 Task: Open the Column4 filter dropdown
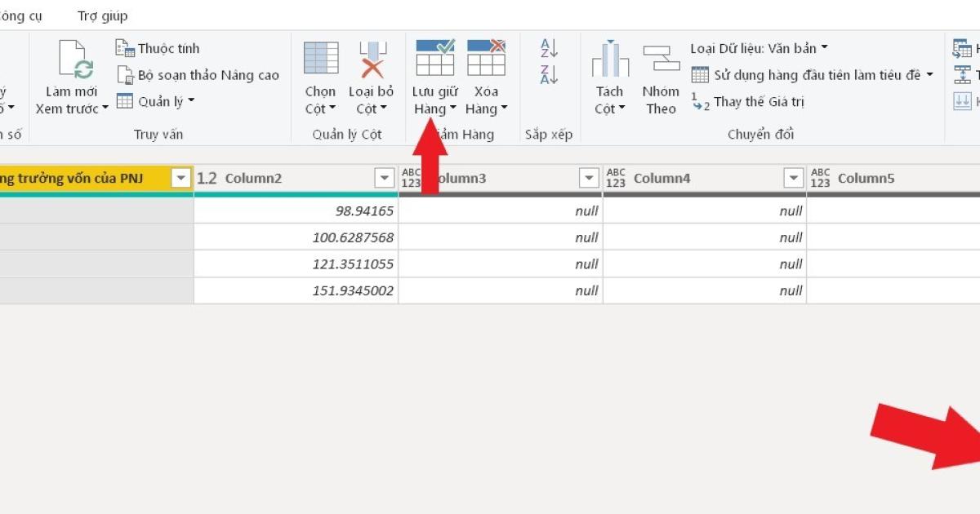[793, 178]
